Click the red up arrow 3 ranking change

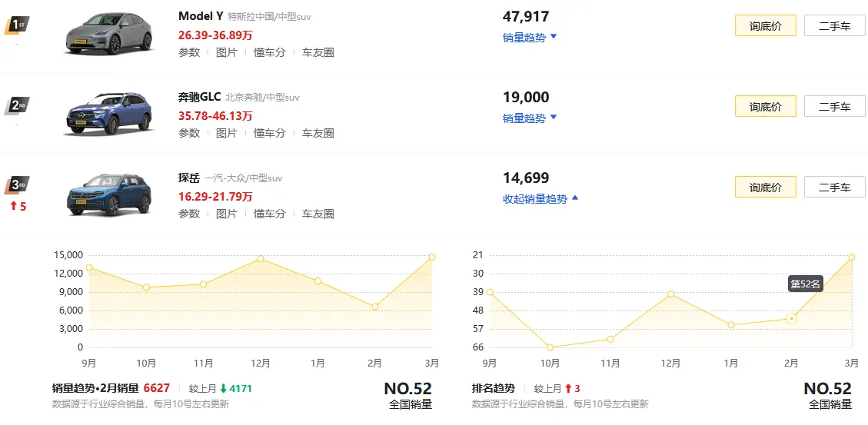[x=573, y=388]
